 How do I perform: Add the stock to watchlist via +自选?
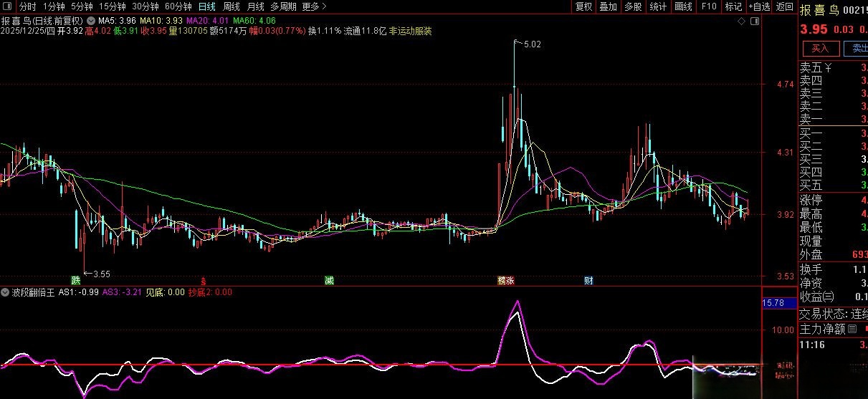[759, 6]
